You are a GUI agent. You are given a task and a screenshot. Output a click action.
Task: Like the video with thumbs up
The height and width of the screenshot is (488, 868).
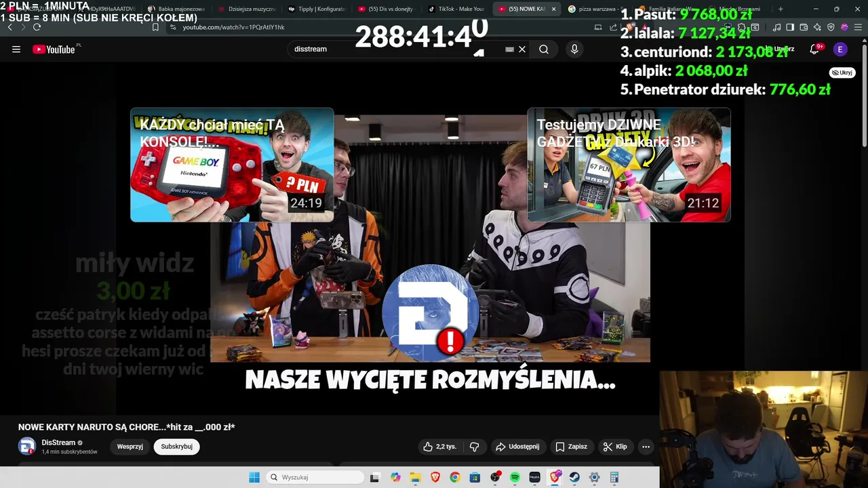coord(439,447)
